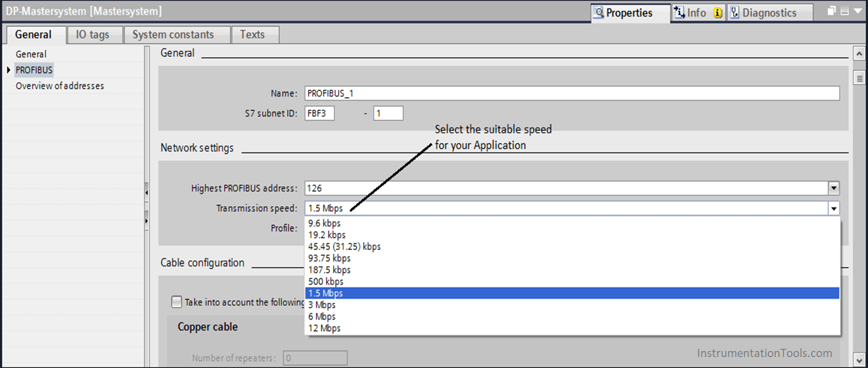Click the Highest PROFIBUS address field 126
868x368 pixels.
pos(567,188)
